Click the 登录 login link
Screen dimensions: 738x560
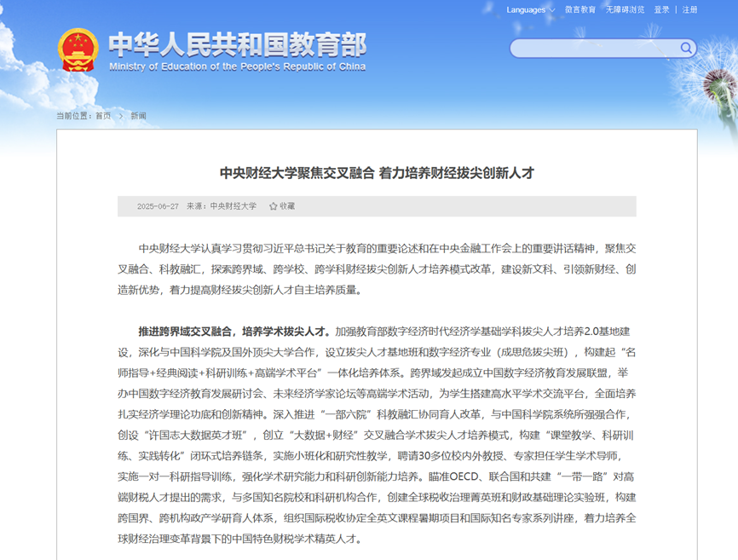[661, 10]
